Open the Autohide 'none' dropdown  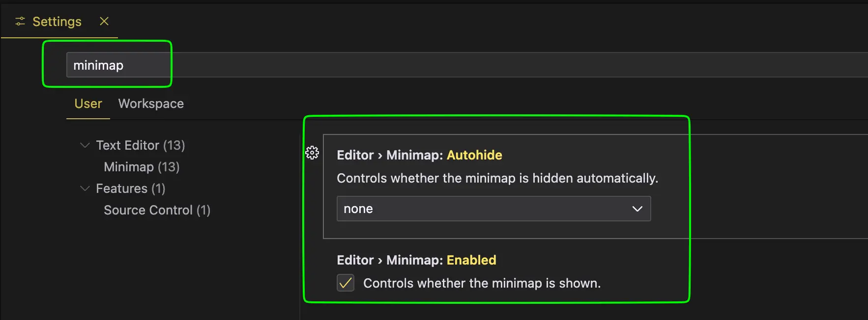[493, 209]
